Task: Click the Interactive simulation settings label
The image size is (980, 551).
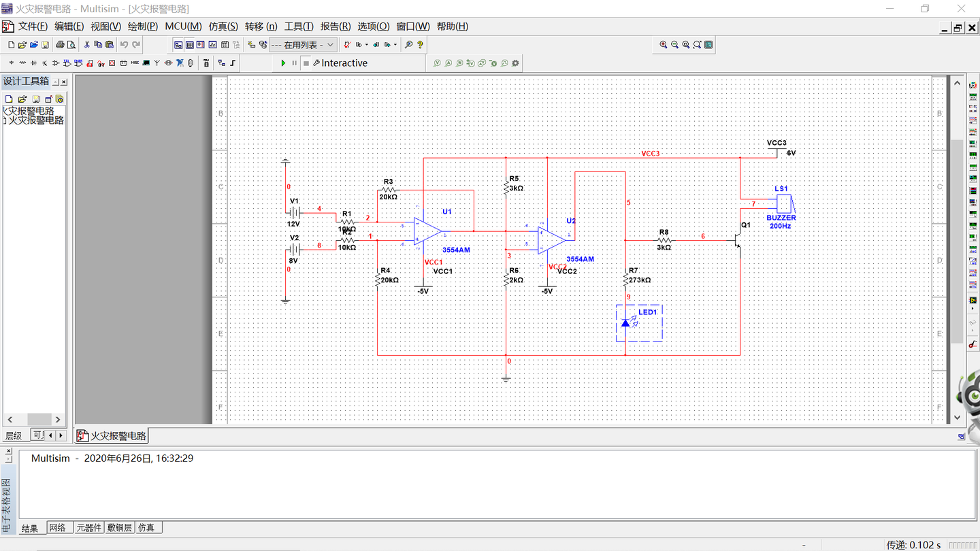Action: [x=344, y=63]
